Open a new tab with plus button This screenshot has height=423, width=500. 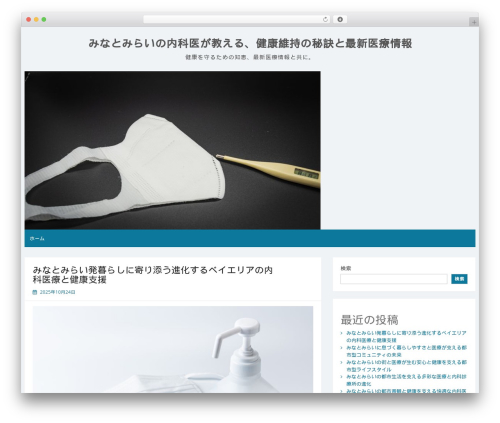(x=474, y=22)
